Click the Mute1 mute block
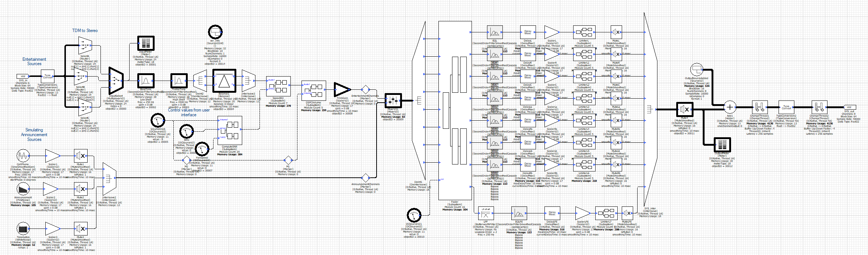This screenshot has width=868, height=255. pos(81,156)
